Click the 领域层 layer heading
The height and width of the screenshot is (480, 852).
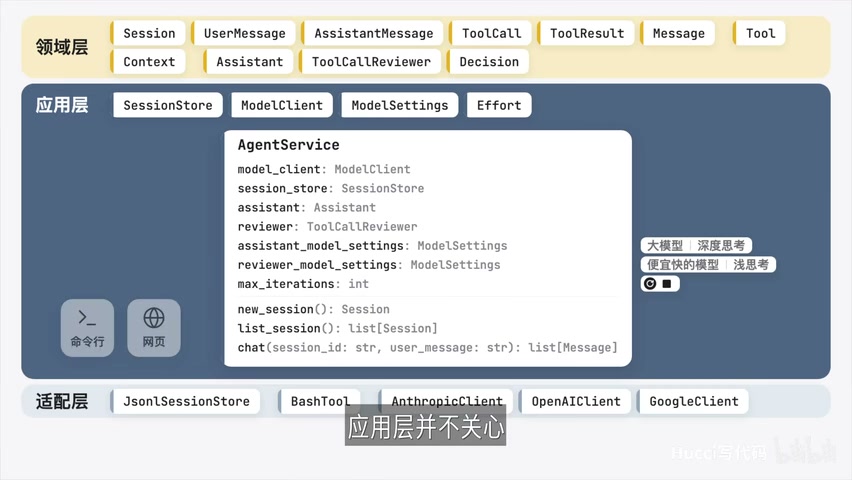click(x=62, y=47)
